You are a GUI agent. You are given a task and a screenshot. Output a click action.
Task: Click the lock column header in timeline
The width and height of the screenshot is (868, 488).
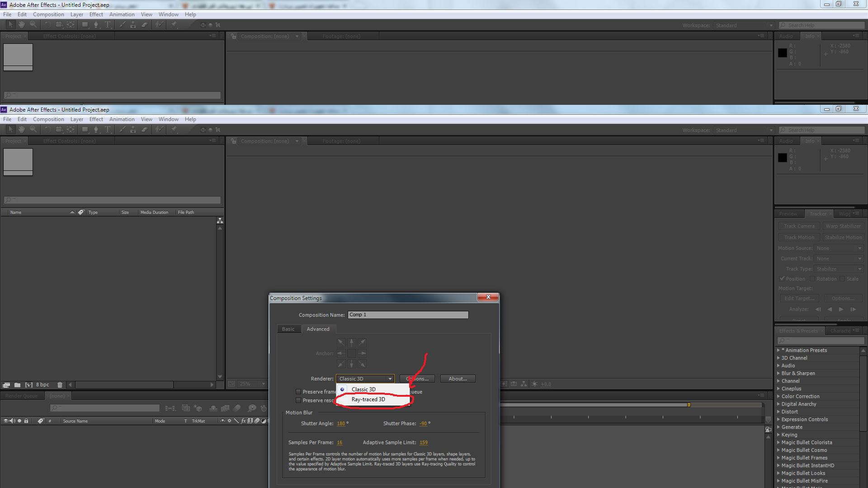26,421
